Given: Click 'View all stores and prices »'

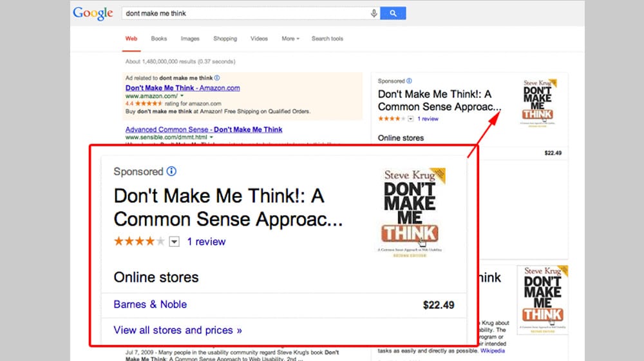Looking at the screenshot, I should pos(178,330).
